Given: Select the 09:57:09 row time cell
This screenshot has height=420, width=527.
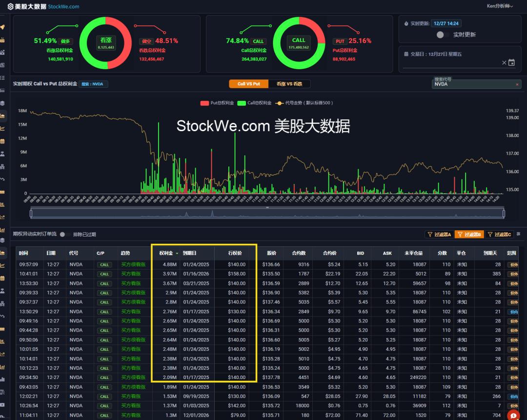Looking at the screenshot, I should 29,264.
